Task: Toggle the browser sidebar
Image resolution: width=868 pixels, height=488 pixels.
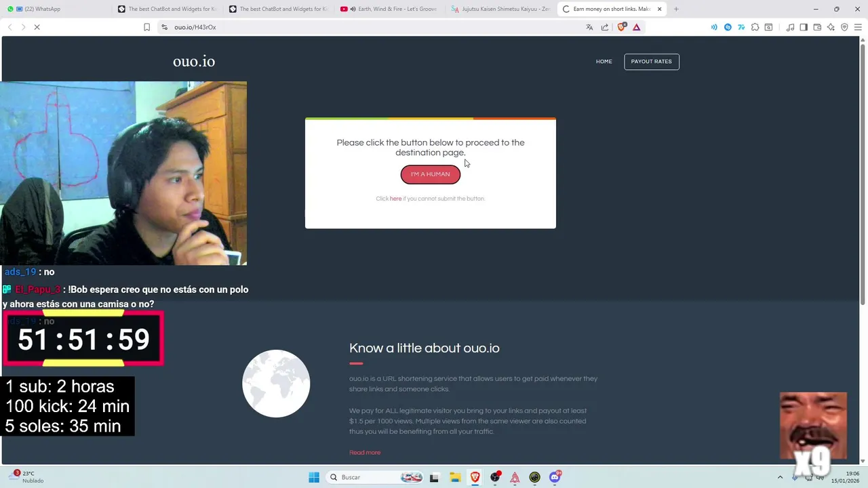Action: point(804,27)
